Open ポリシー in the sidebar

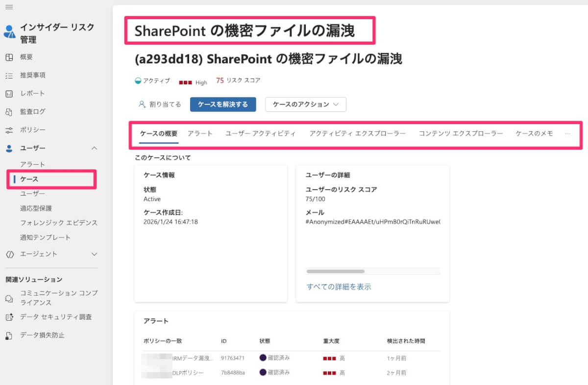pyautogui.click(x=33, y=130)
